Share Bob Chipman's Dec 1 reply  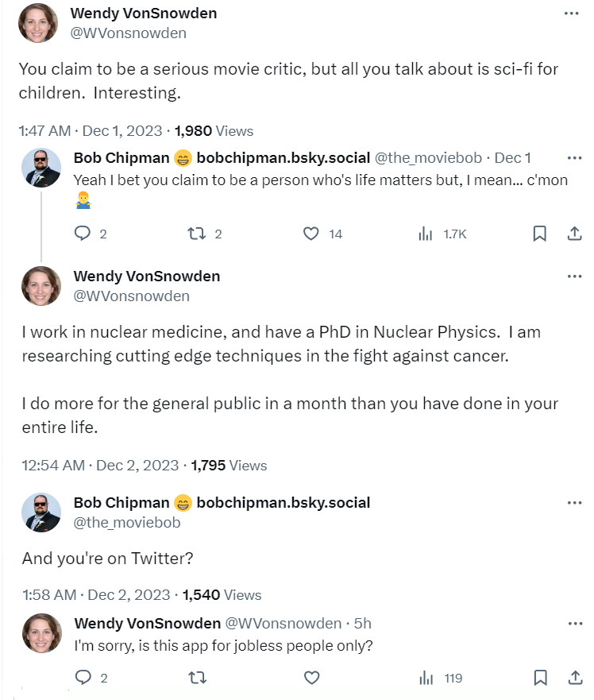tap(574, 234)
